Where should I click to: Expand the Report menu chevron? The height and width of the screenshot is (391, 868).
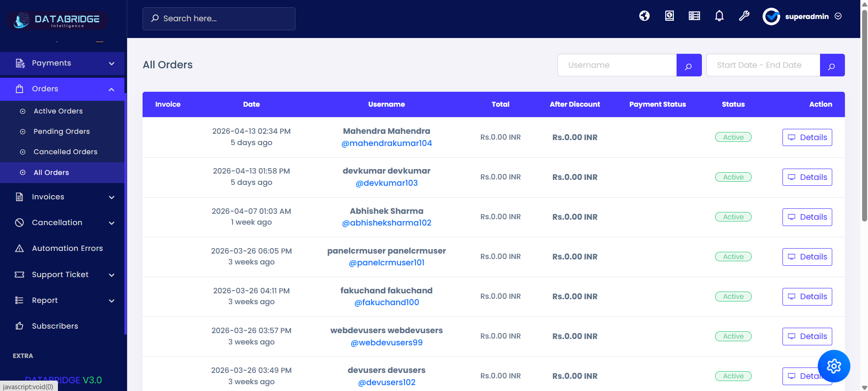coord(112,301)
